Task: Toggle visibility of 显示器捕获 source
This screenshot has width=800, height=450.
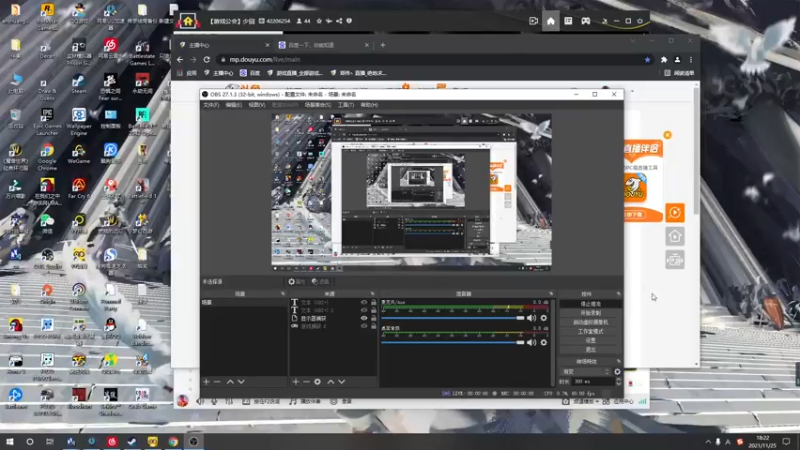Action: (364, 318)
